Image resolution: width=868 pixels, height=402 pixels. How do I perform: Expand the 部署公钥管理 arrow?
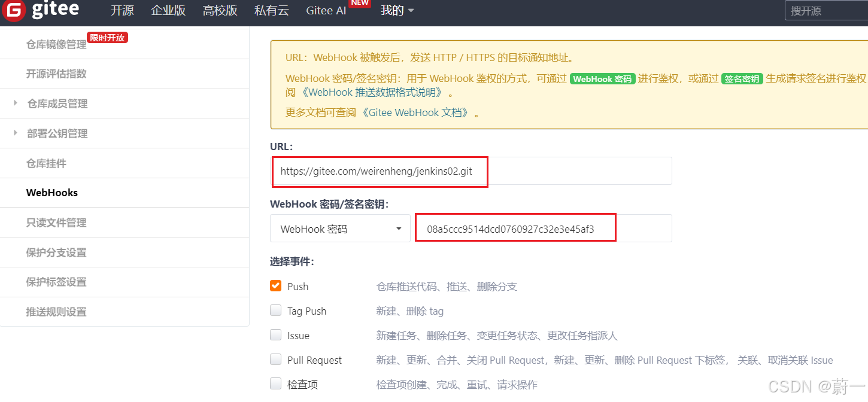16,133
